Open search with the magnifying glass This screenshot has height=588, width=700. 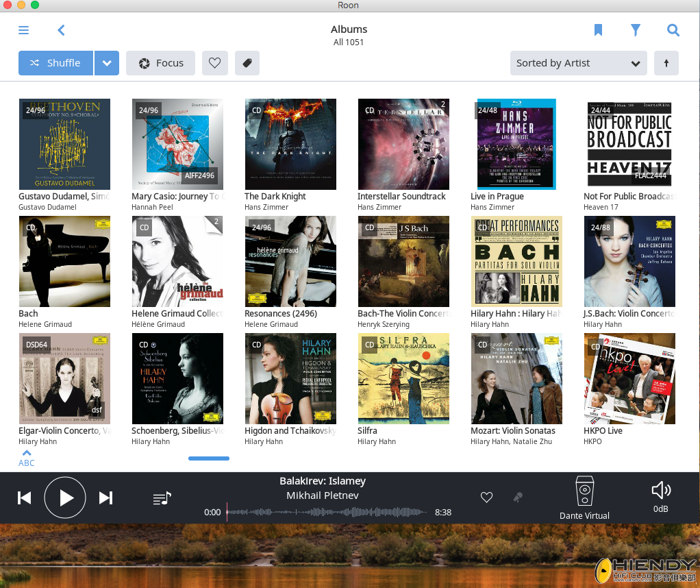click(673, 30)
